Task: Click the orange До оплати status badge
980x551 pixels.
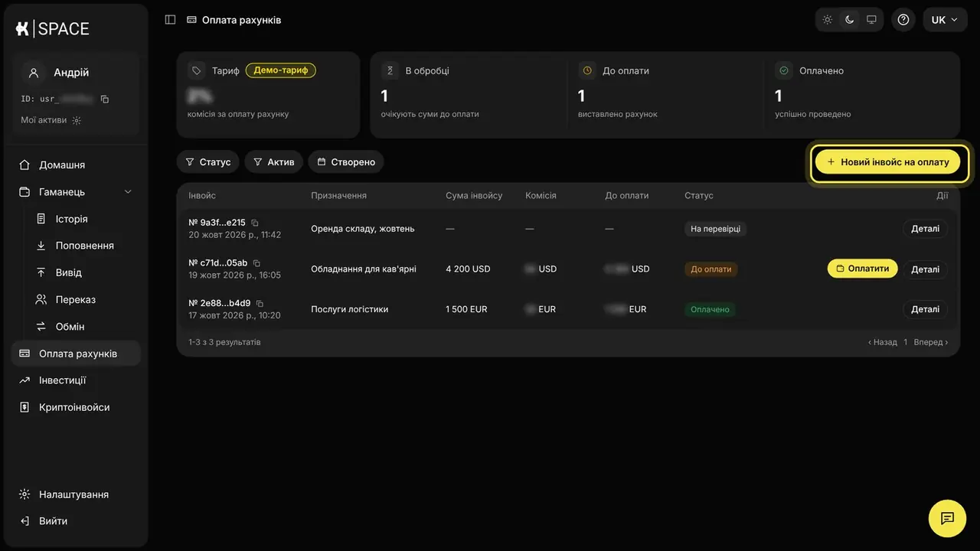Action: click(x=710, y=269)
